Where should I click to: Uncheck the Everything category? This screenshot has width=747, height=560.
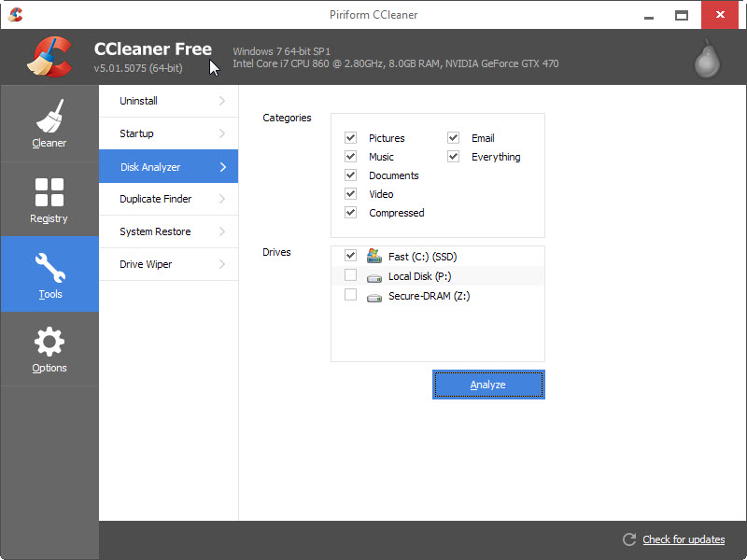pyautogui.click(x=453, y=156)
